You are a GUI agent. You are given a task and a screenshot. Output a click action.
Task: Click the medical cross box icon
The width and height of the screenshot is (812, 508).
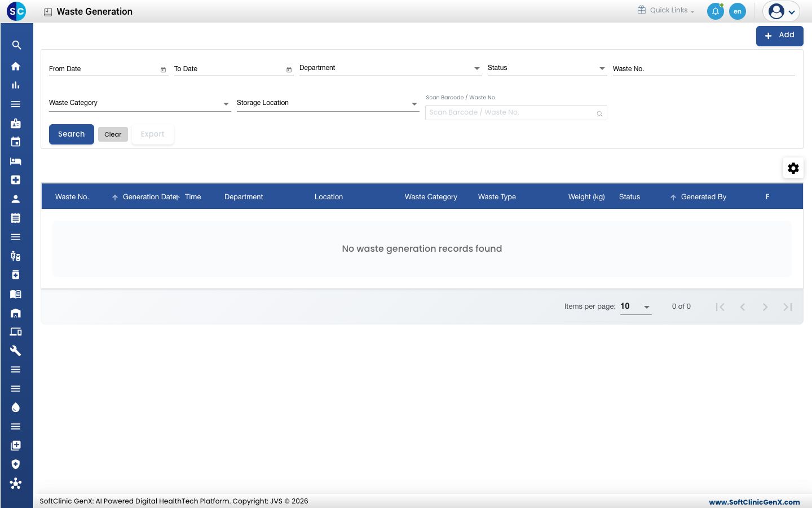tap(16, 180)
